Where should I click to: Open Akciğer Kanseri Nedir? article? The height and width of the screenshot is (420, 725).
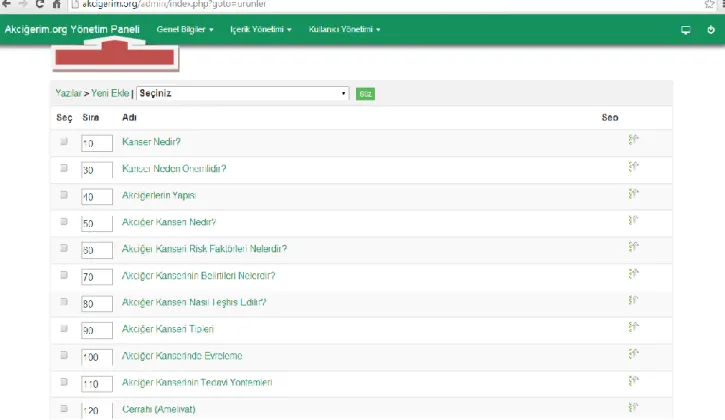pyautogui.click(x=169, y=222)
